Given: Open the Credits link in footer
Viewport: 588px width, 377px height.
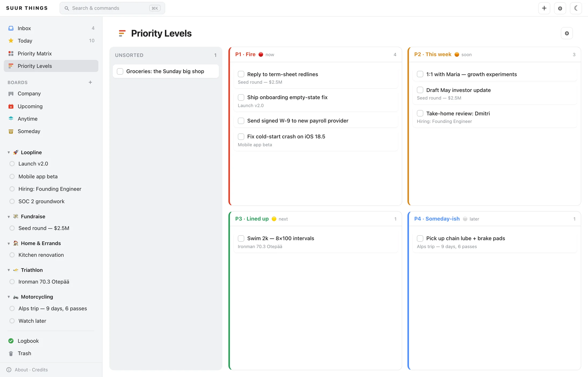Looking at the screenshot, I should (40, 370).
